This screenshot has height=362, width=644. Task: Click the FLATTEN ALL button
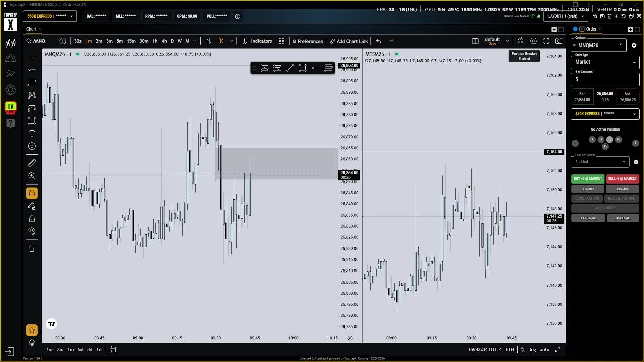(x=588, y=218)
